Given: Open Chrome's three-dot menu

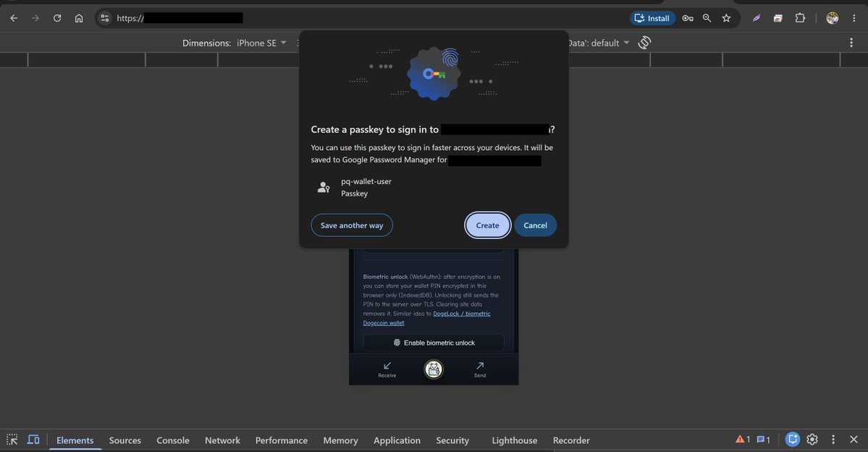Looking at the screenshot, I should point(854,18).
